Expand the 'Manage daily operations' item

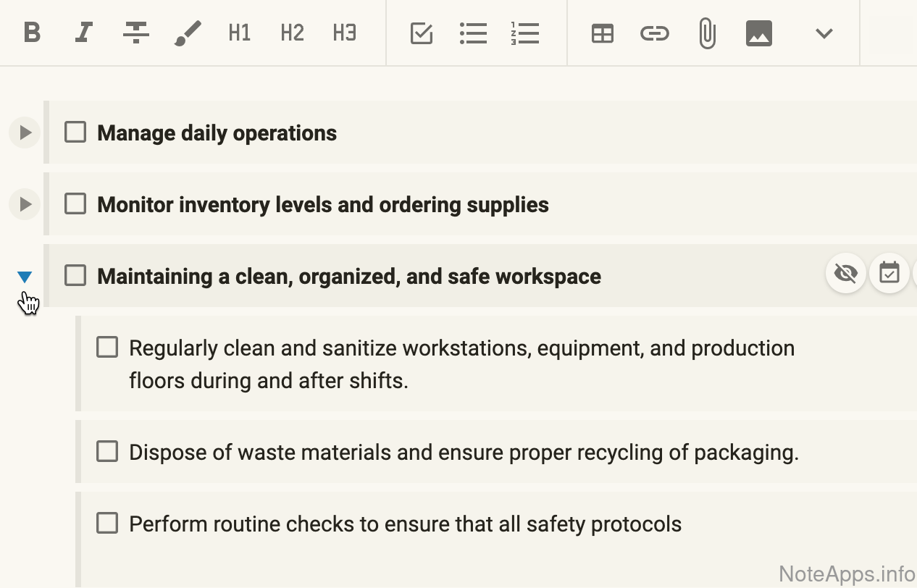pyautogui.click(x=25, y=133)
